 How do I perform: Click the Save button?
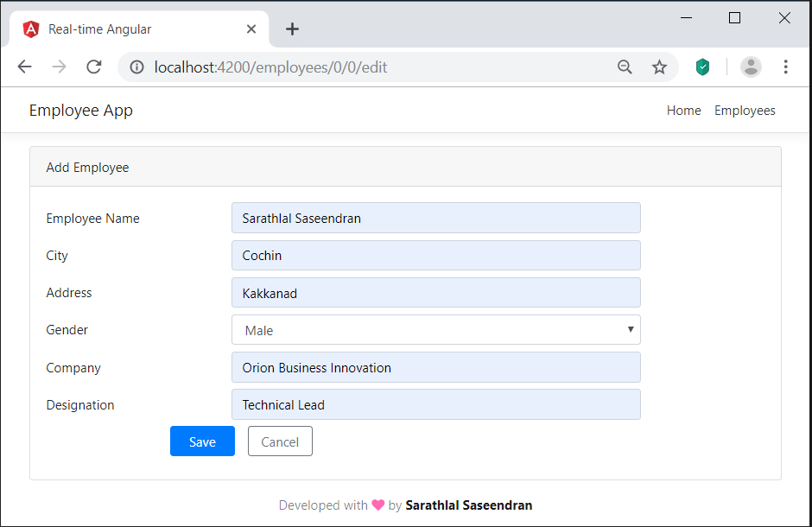click(202, 441)
